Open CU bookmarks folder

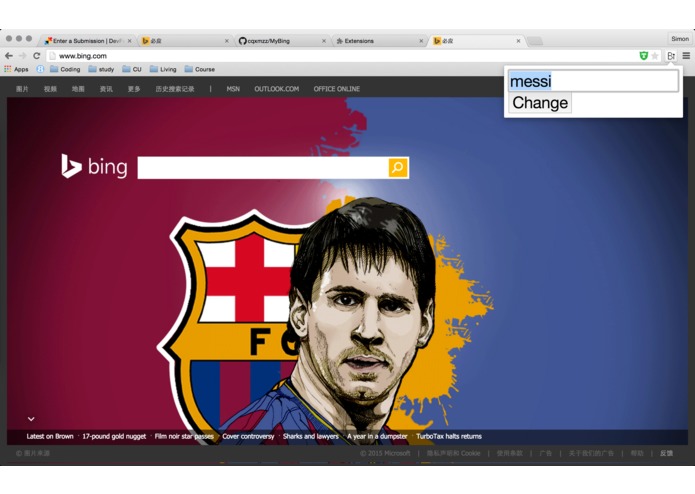[132, 69]
